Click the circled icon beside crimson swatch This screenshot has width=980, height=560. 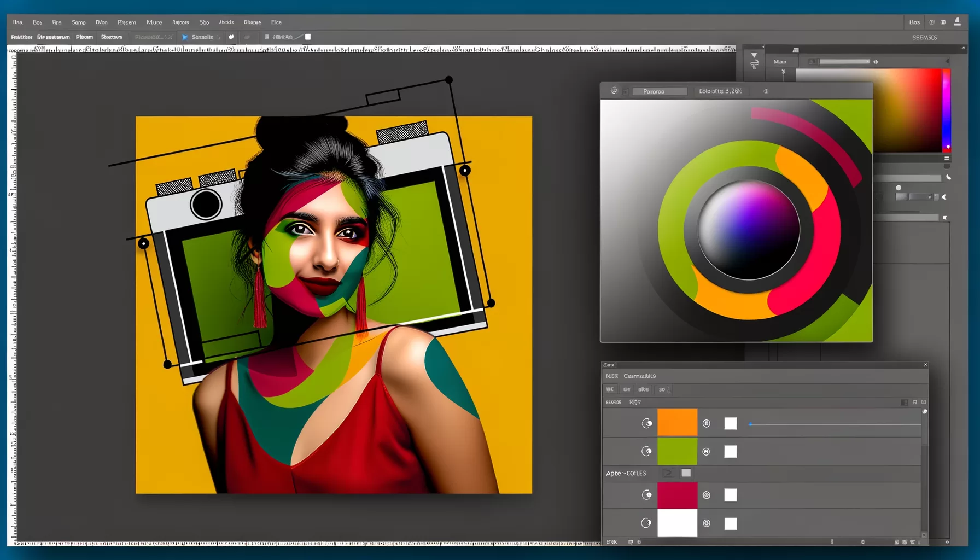point(707,495)
